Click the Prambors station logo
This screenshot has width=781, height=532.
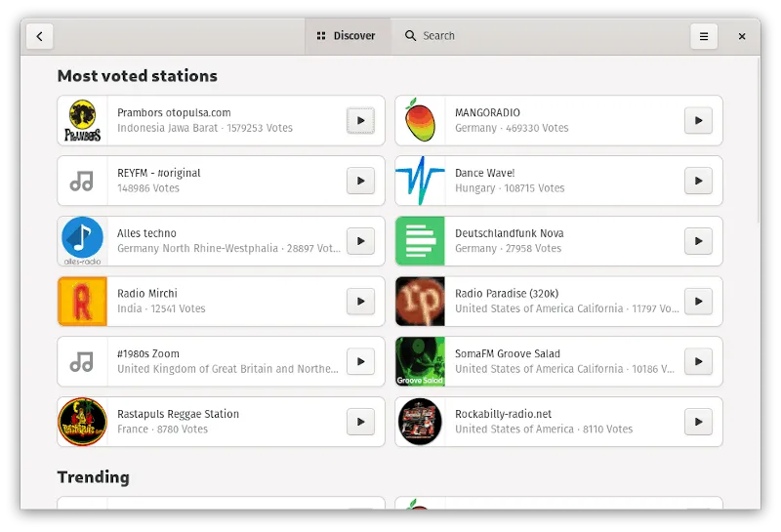tap(82, 120)
